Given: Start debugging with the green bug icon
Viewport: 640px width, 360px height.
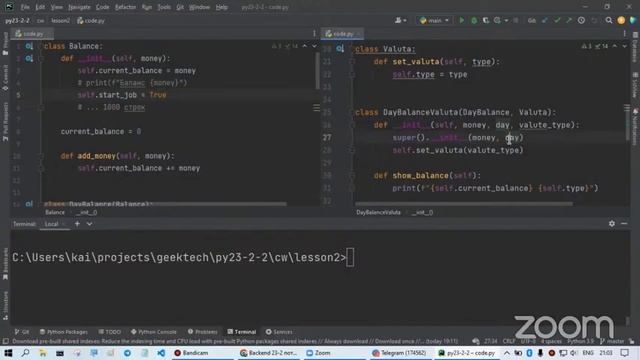Looking at the screenshot, I should (474, 20).
